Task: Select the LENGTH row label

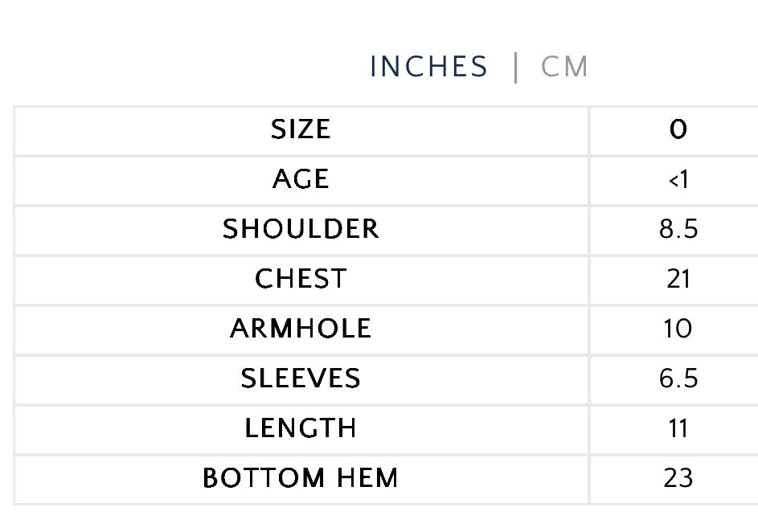Action: [x=301, y=428]
